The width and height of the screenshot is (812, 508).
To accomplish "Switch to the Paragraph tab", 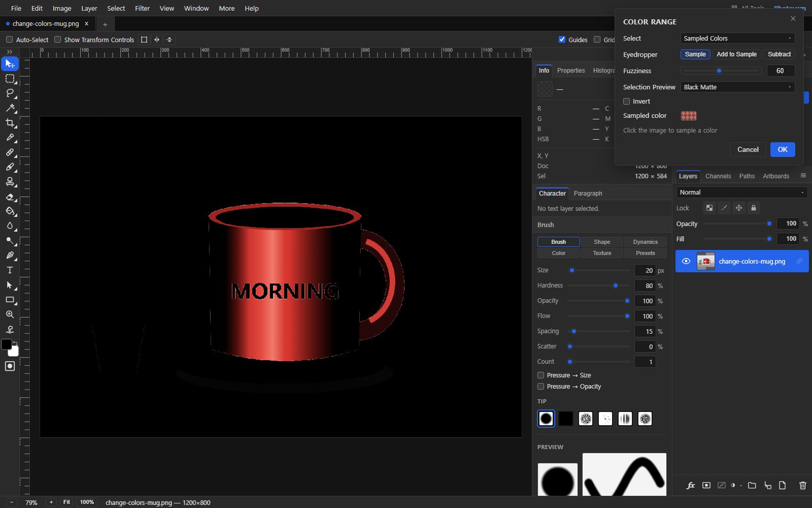I will [588, 194].
